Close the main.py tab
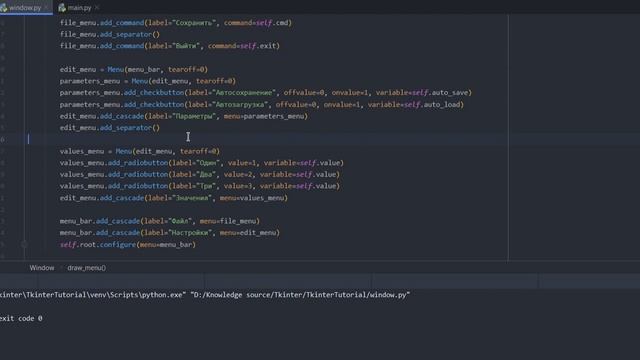 (x=97, y=8)
